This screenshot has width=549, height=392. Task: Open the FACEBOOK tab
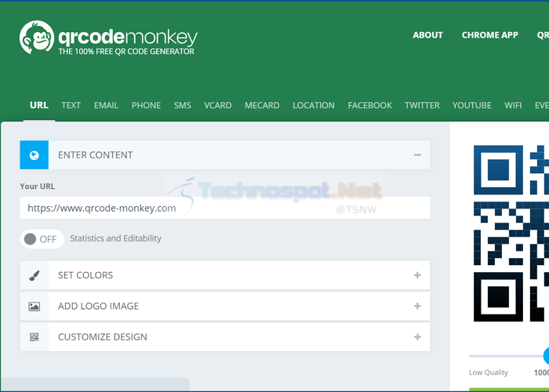tap(369, 105)
